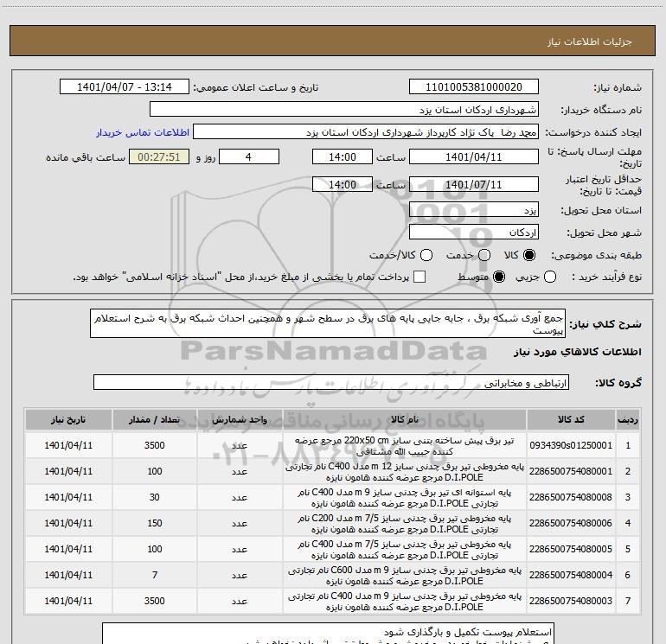Click the response deadline date 1401/04/11 field
This screenshot has height=644, width=666.
click(474, 156)
